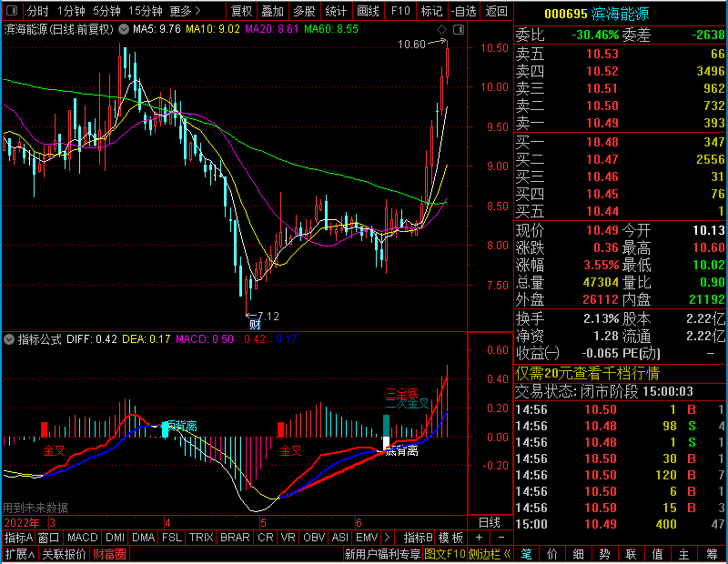Switch the indicator to ASI
The width and height of the screenshot is (728, 564).
click(x=339, y=538)
